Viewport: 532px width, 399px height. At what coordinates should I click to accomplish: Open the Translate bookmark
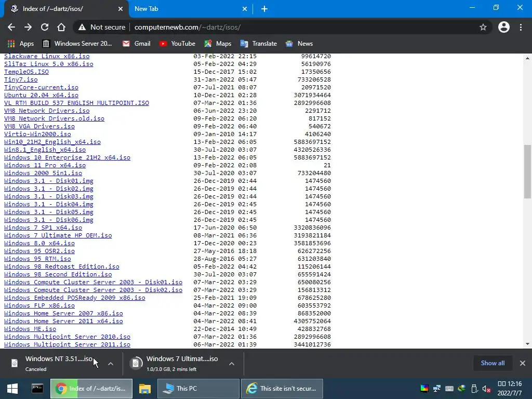click(259, 44)
